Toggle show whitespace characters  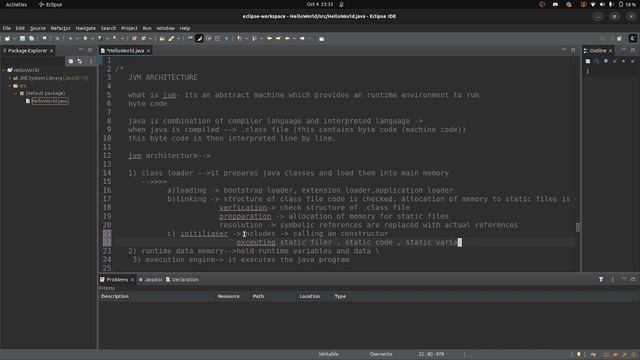(227, 38)
